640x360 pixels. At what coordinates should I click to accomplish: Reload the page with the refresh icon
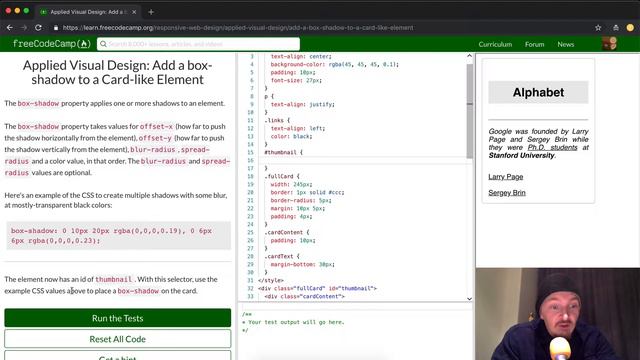pos(38,28)
